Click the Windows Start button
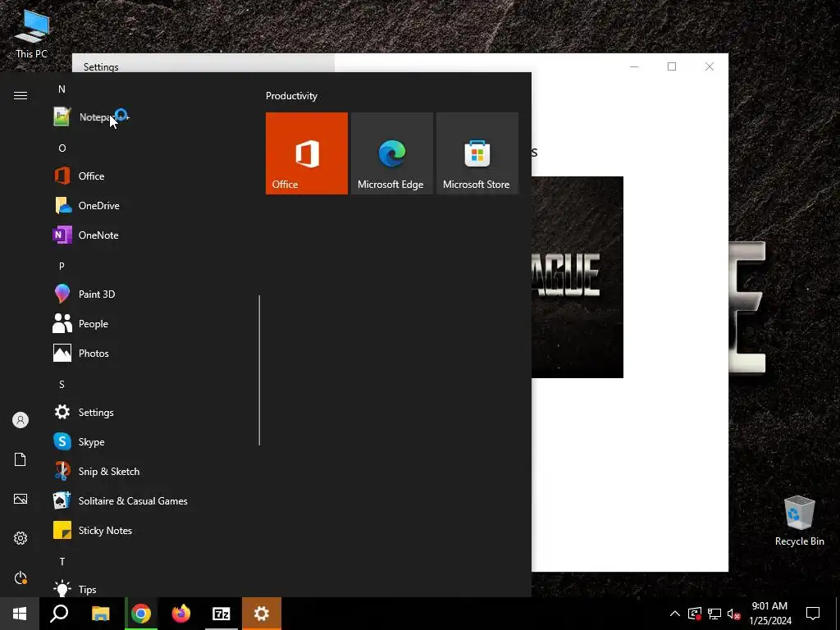Viewport: 840px width, 630px height. pos(20,614)
